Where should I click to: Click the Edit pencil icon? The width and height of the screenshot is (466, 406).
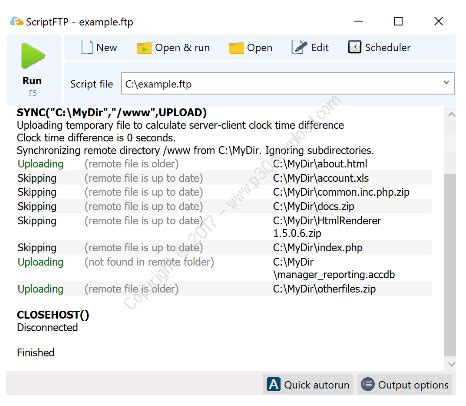299,47
